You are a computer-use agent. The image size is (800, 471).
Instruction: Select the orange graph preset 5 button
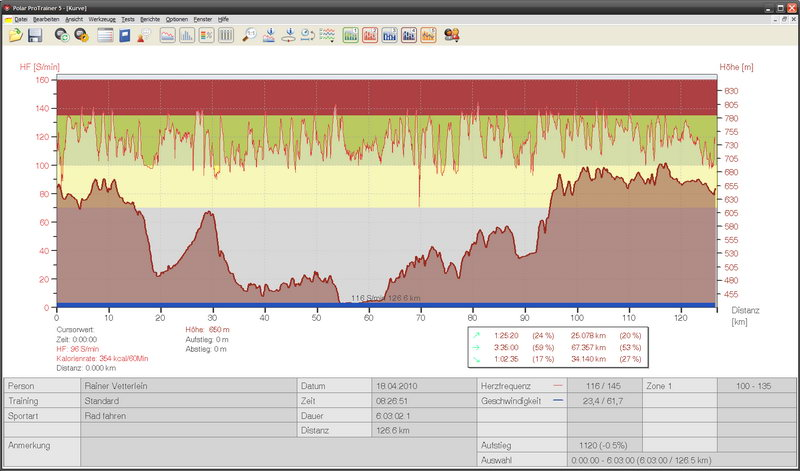tap(427, 35)
